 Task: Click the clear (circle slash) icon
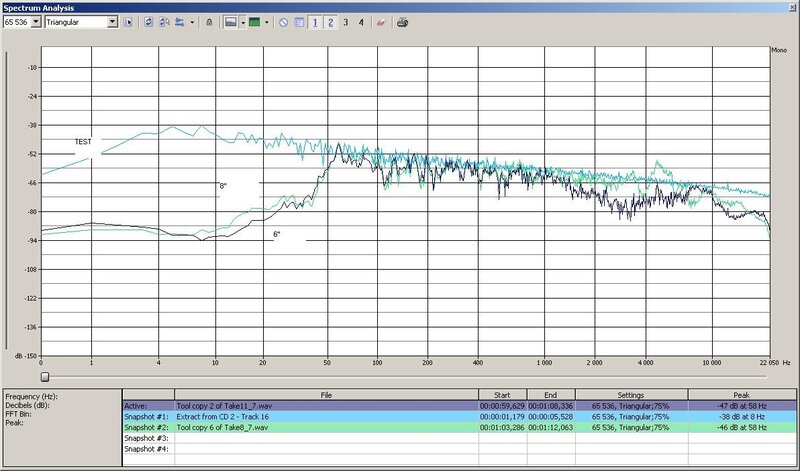click(x=284, y=21)
